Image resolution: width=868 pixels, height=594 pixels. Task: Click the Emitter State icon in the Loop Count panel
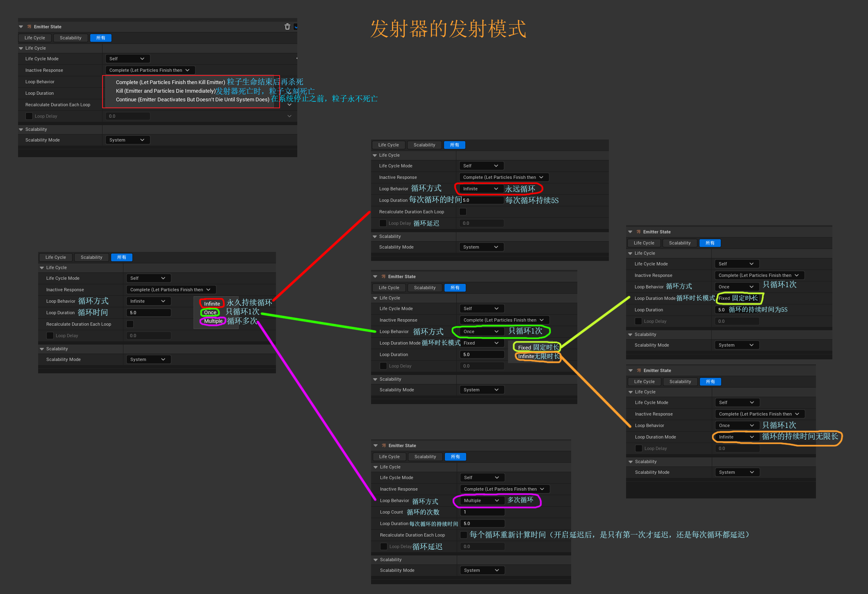[384, 445]
